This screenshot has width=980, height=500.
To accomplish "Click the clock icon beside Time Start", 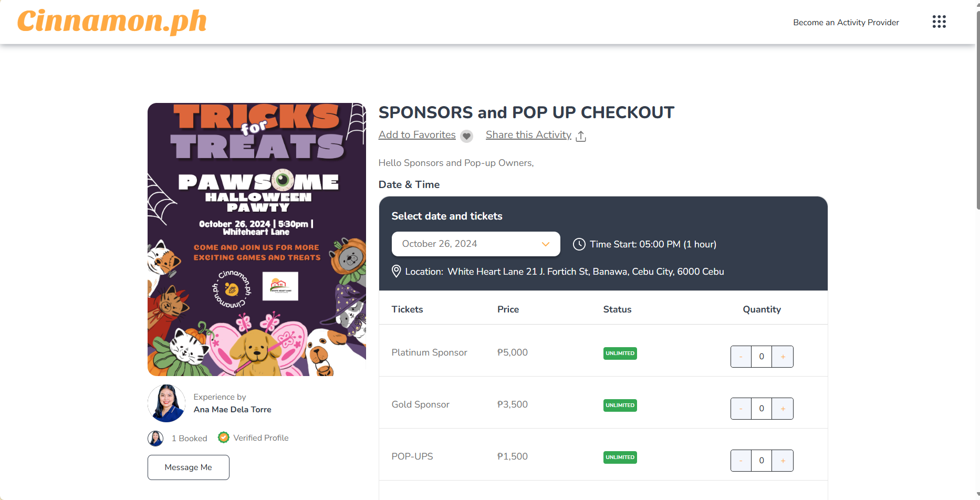I will (x=579, y=244).
